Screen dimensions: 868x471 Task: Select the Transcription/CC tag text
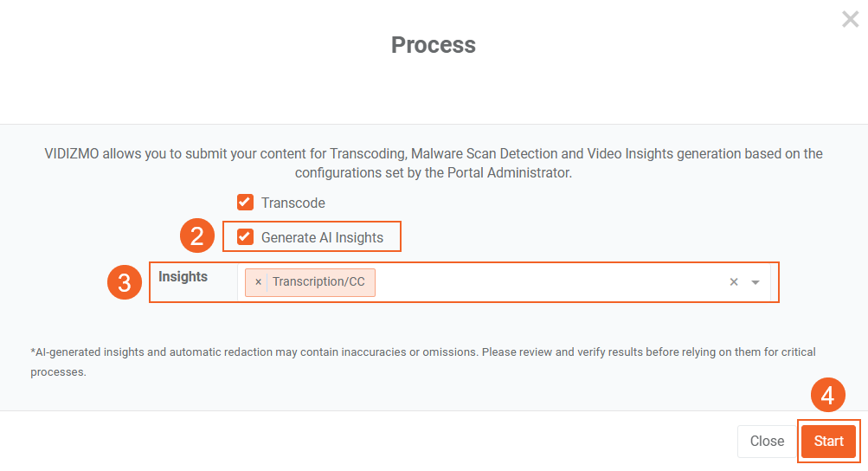[x=318, y=282]
